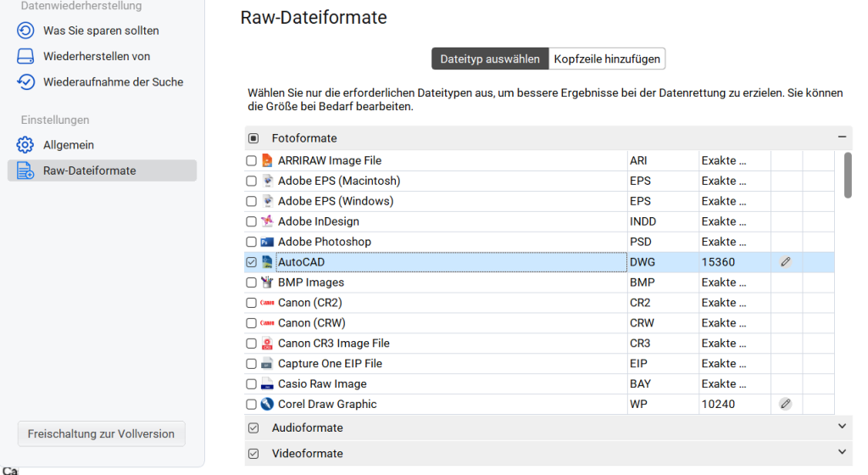Image resolution: width=868 pixels, height=475 pixels.
Task: Click the Canon (CR2) logo icon
Action: pos(267,303)
